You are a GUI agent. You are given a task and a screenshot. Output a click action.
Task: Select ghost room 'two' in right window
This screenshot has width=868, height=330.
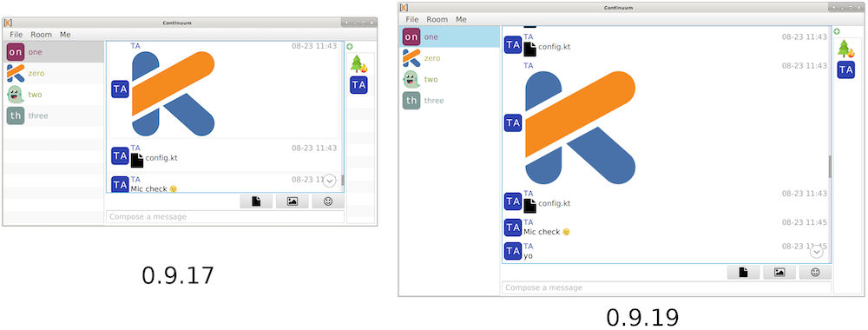(450, 79)
